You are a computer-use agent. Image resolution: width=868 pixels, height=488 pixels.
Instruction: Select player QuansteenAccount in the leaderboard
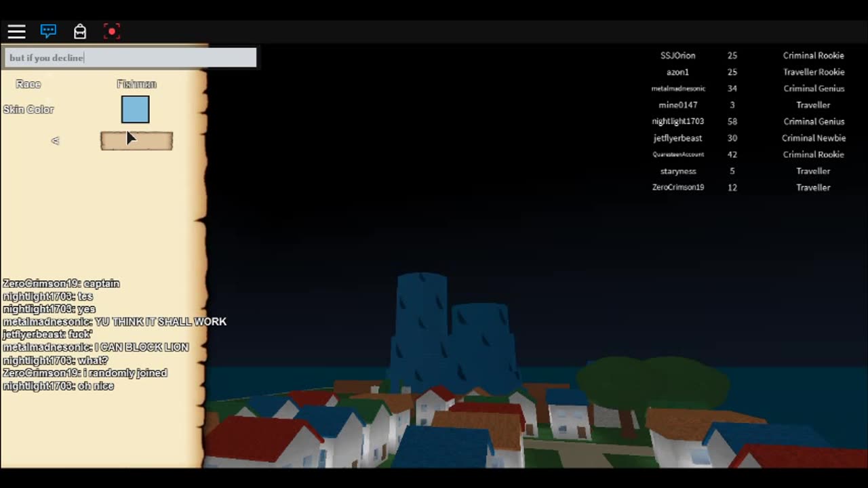(678, 155)
